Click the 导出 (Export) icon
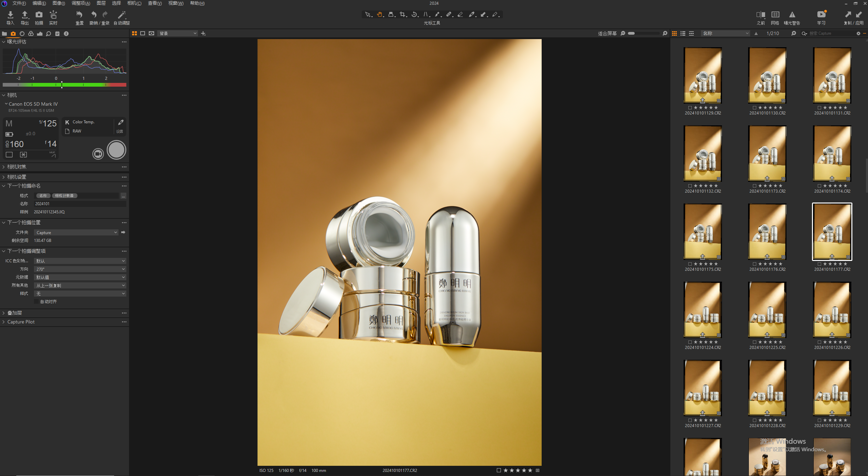The height and width of the screenshot is (476, 868). [x=24, y=15]
